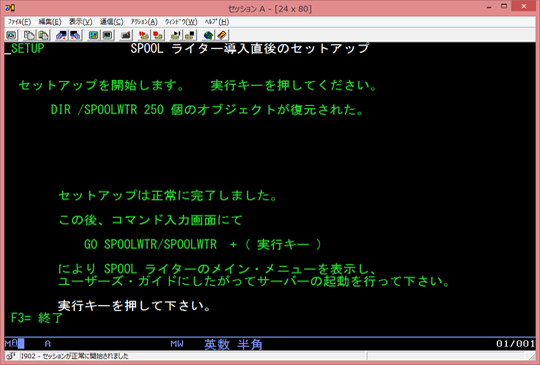The image size is (540, 365).
Task: Click the _SETUP field in the terminal
Action: tap(25, 49)
